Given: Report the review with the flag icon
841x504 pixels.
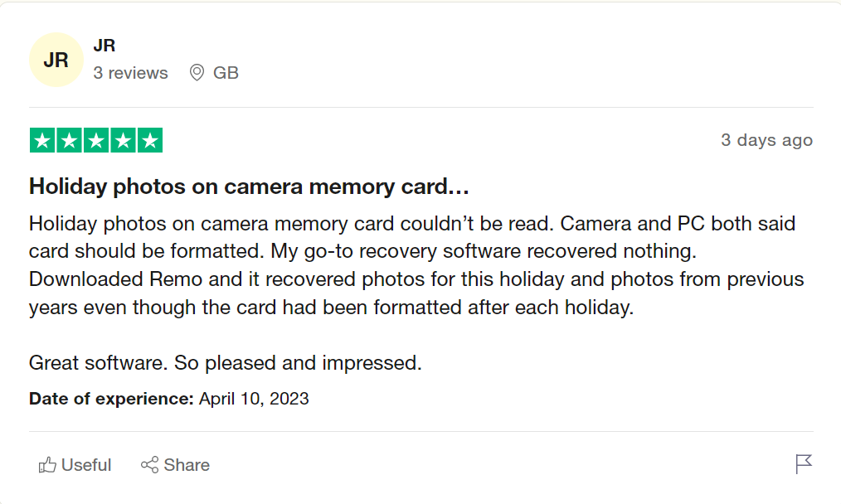Looking at the screenshot, I should 804,464.
